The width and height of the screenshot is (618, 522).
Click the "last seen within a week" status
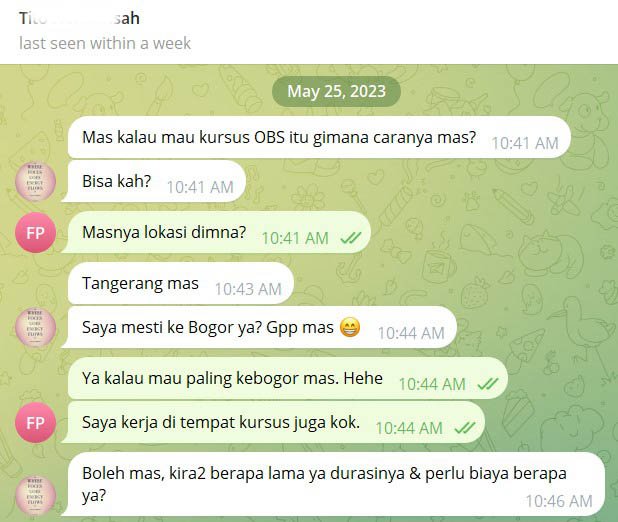(x=105, y=43)
